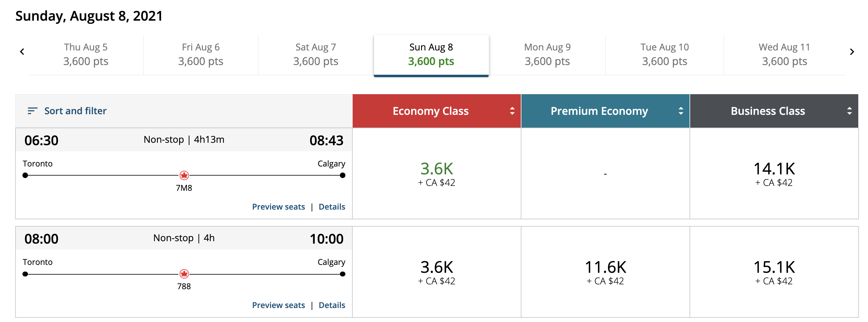Click Air Canada logo on 08:00 flight
Viewport: 868px width, 322px height.
184,274
